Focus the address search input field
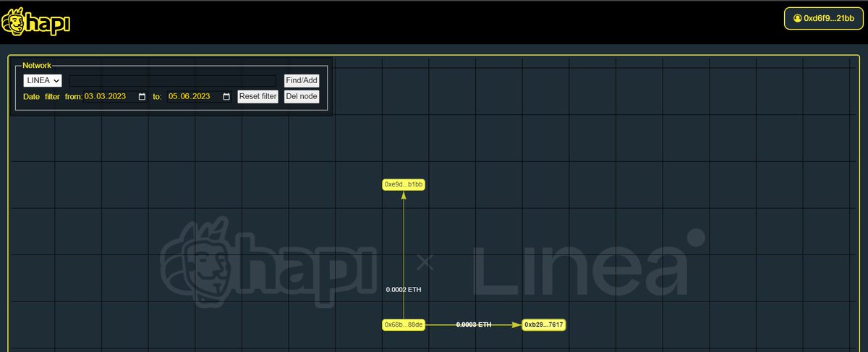 [173, 80]
